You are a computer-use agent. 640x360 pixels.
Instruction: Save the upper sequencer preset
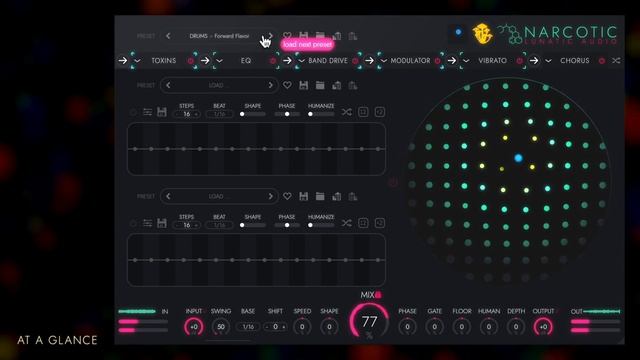pos(303,85)
